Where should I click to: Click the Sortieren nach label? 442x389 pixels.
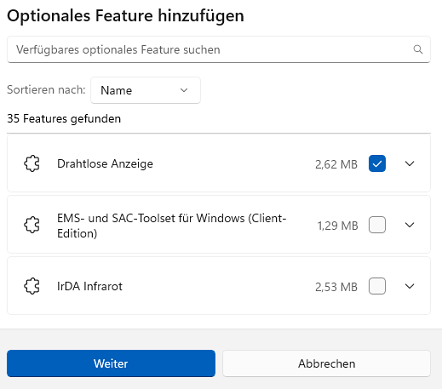point(46,90)
